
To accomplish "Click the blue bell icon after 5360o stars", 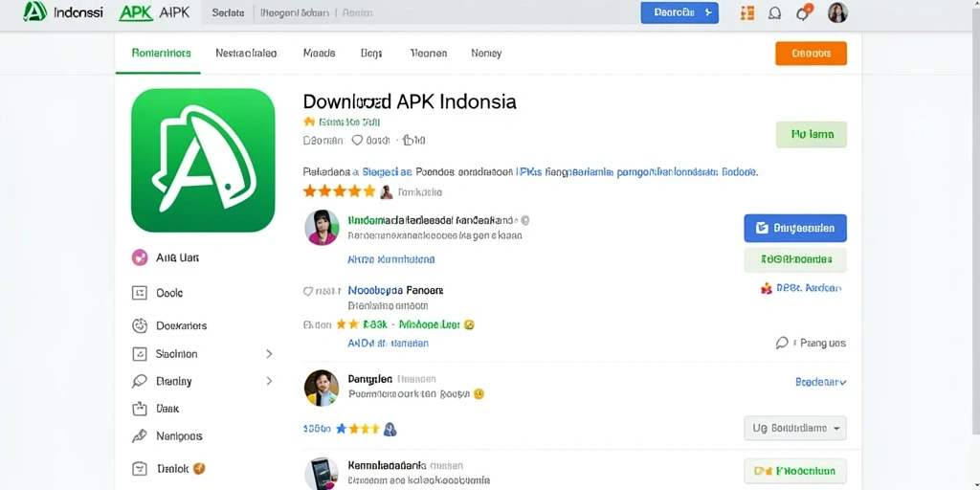I will (390, 430).
